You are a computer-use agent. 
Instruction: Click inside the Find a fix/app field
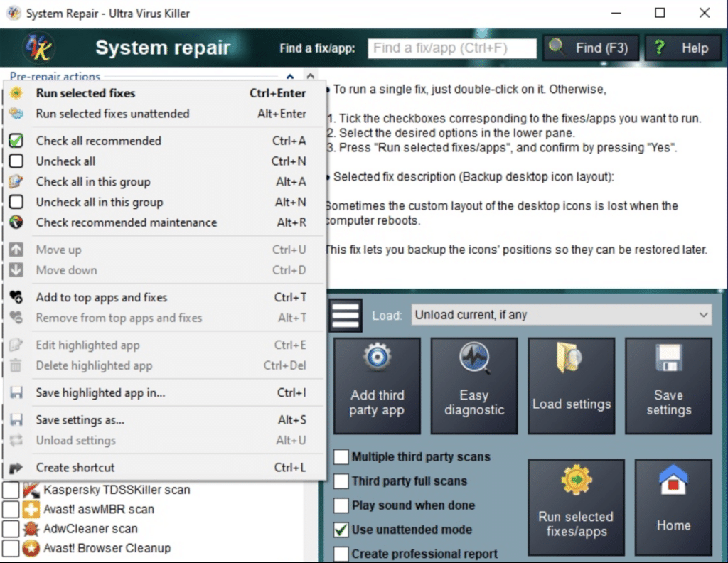(451, 48)
